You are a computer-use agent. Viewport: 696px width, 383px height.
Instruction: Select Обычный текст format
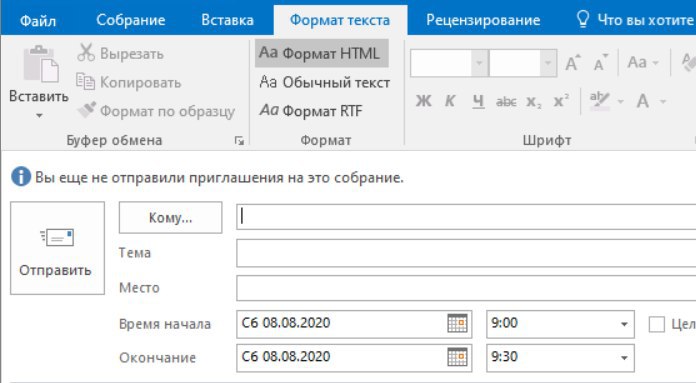tap(324, 82)
